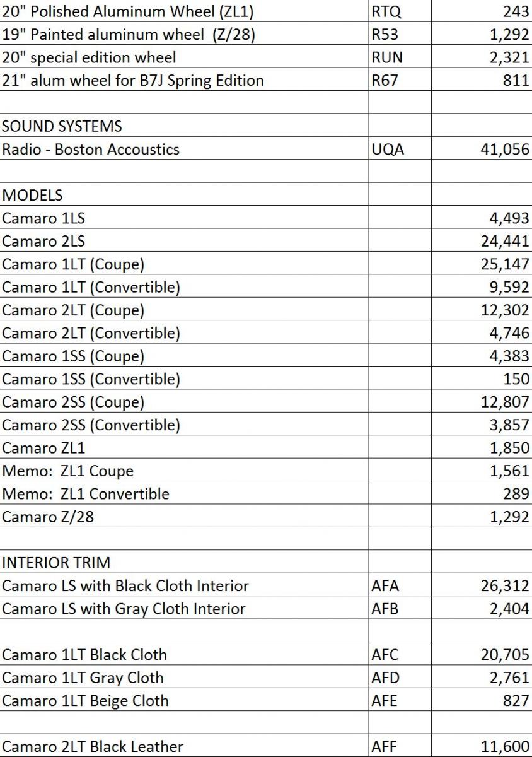Select the MODELS section header cell
532x757 pixels.
[33, 195]
